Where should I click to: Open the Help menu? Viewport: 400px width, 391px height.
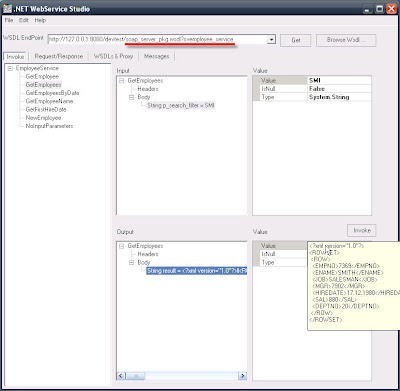pyautogui.click(x=40, y=20)
